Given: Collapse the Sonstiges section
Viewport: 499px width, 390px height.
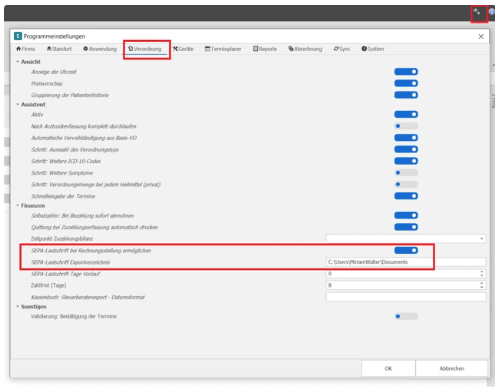Looking at the screenshot, I should click(17, 307).
